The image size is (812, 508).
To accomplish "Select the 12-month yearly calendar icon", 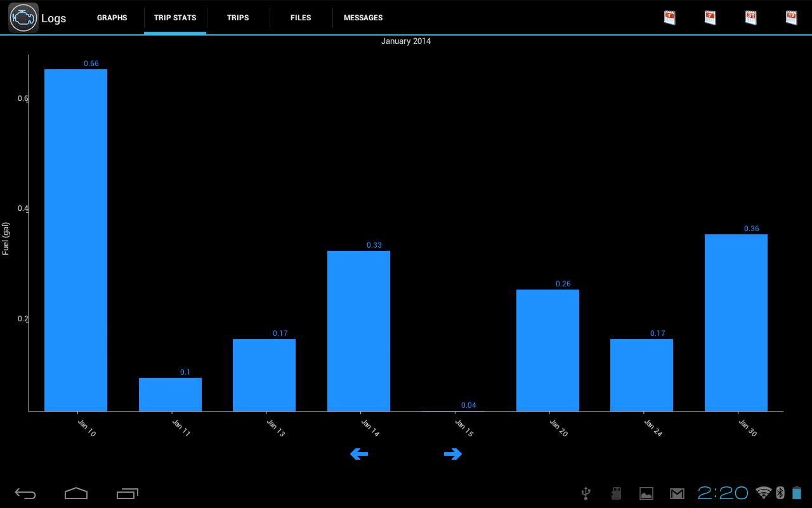I will pyautogui.click(x=791, y=18).
